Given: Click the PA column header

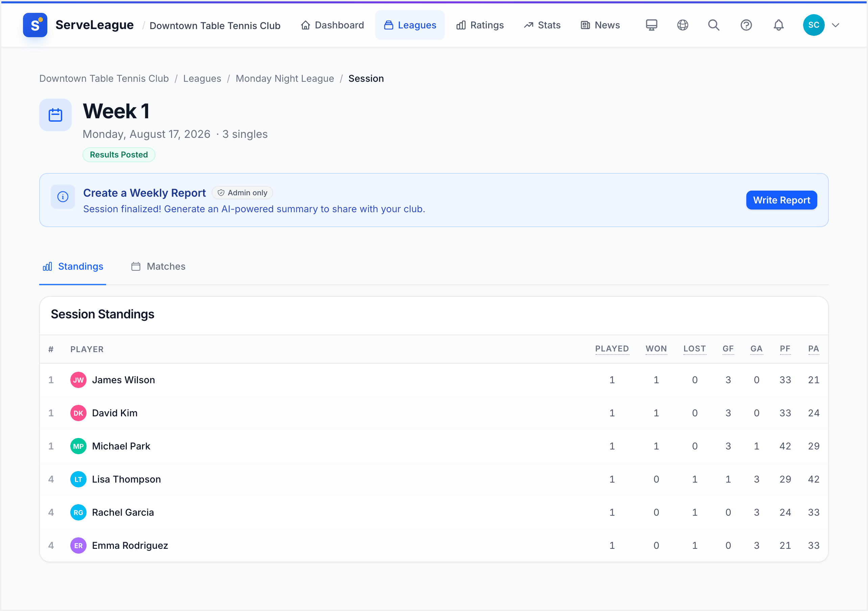Looking at the screenshot, I should pos(814,349).
